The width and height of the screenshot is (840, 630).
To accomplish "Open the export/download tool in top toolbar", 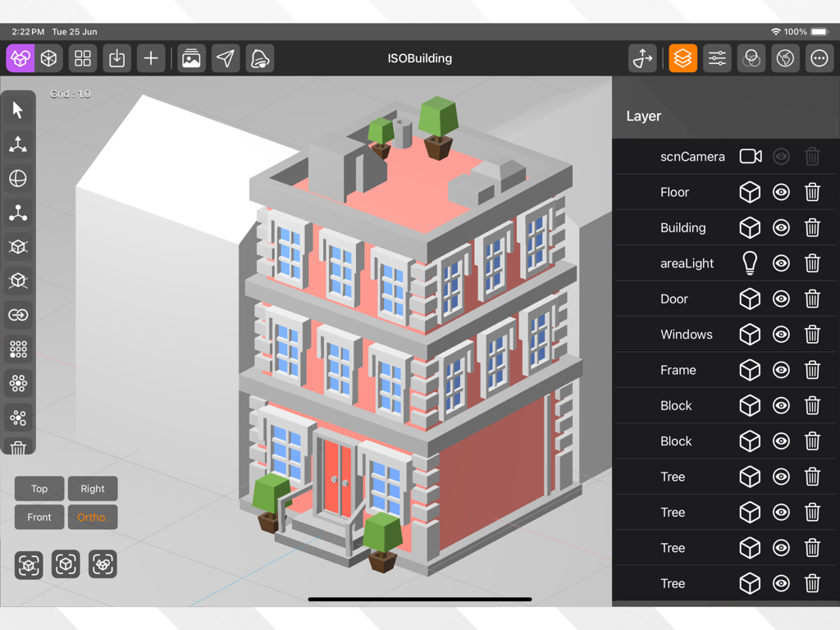I will 117,58.
